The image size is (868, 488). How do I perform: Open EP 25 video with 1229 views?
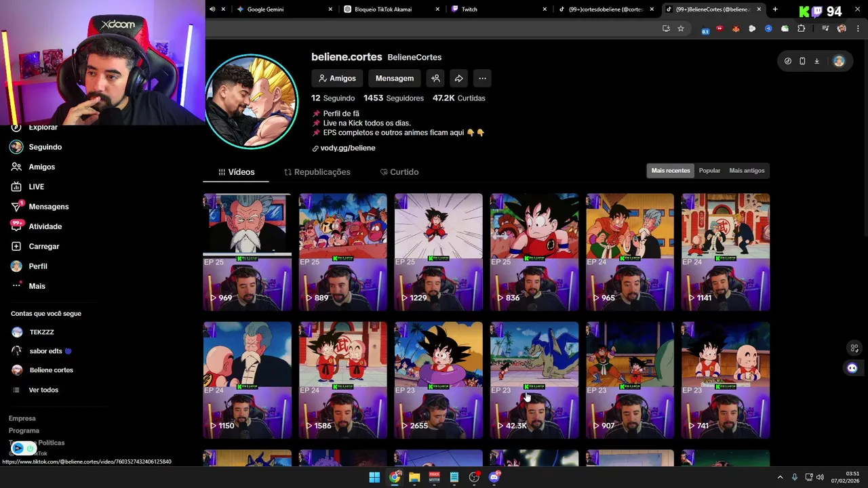(439, 252)
